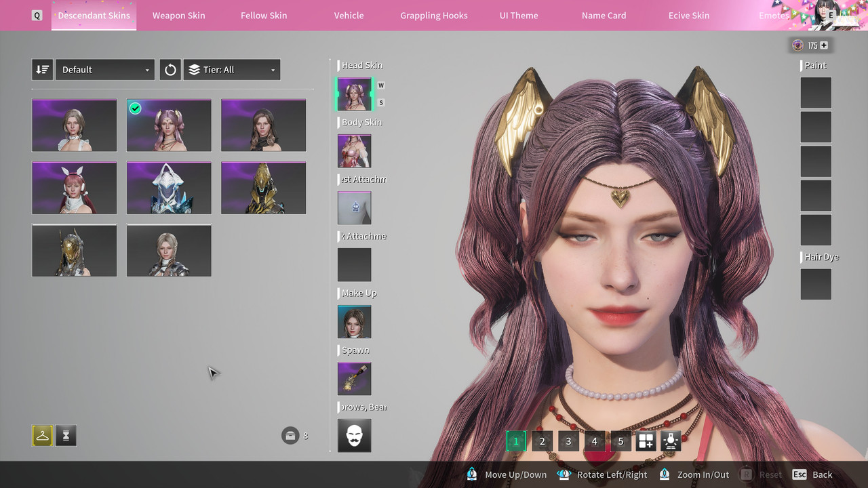
Task: Select customization preset 1
Action: pos(515,441)
